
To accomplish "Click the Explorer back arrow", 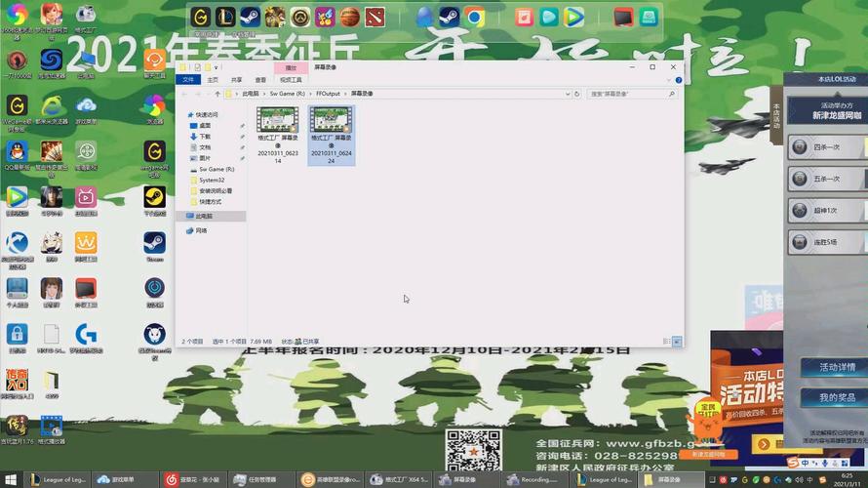I will tap(185, 94).
